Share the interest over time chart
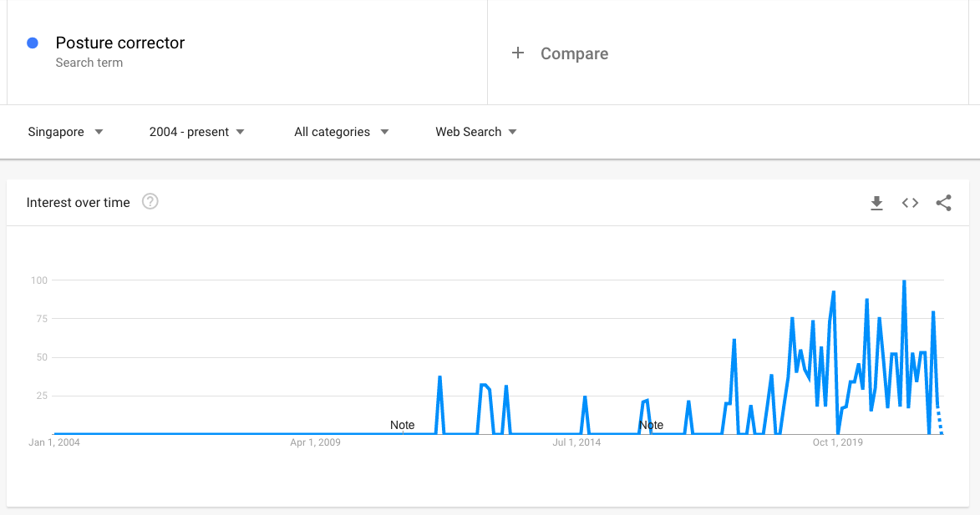This screenshot has width=980, height=515. [944, 203]
